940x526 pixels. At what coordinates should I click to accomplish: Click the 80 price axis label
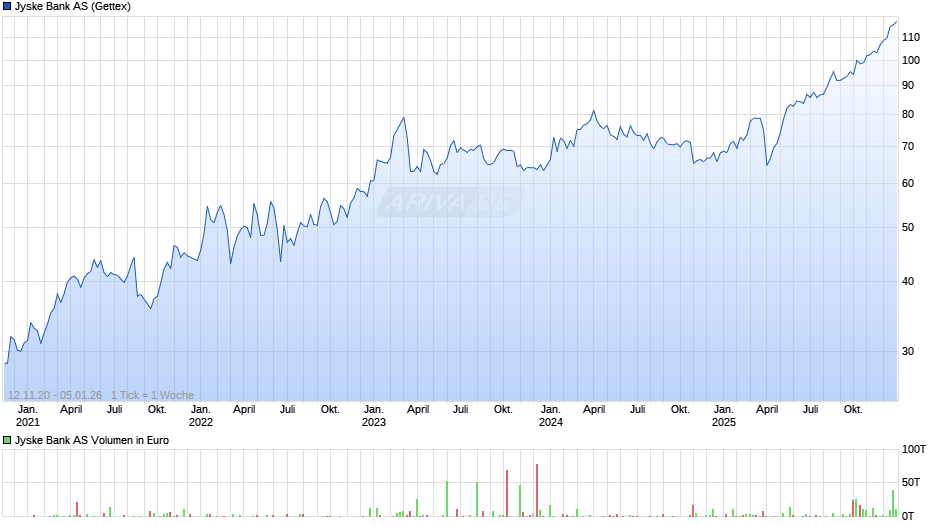pyautogui.click(x=908, y=114)
